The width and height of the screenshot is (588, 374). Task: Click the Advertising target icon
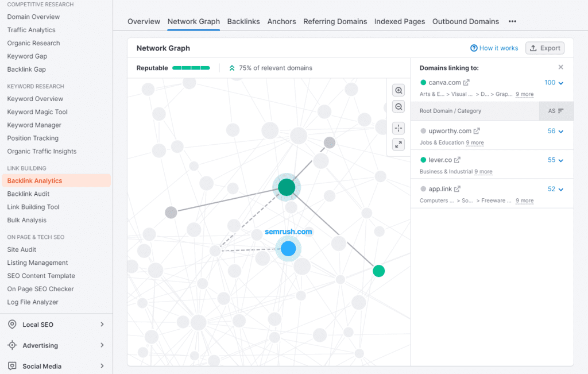click(x=12, y=345)
